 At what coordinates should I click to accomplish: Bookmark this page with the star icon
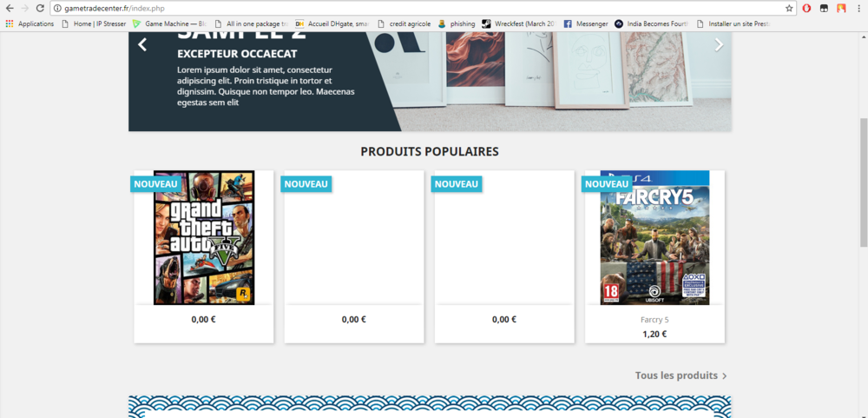pos(789,9)
